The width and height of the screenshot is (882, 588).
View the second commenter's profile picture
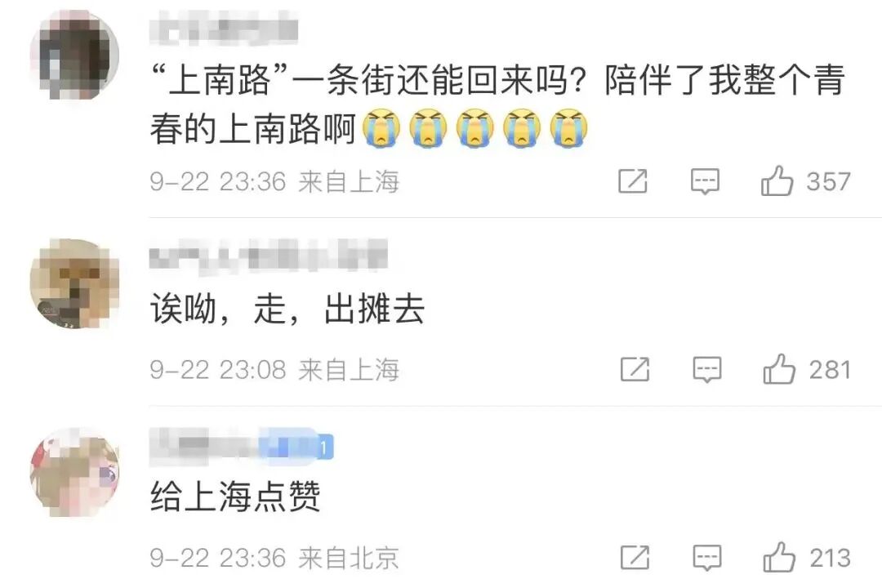coord(74,283)
